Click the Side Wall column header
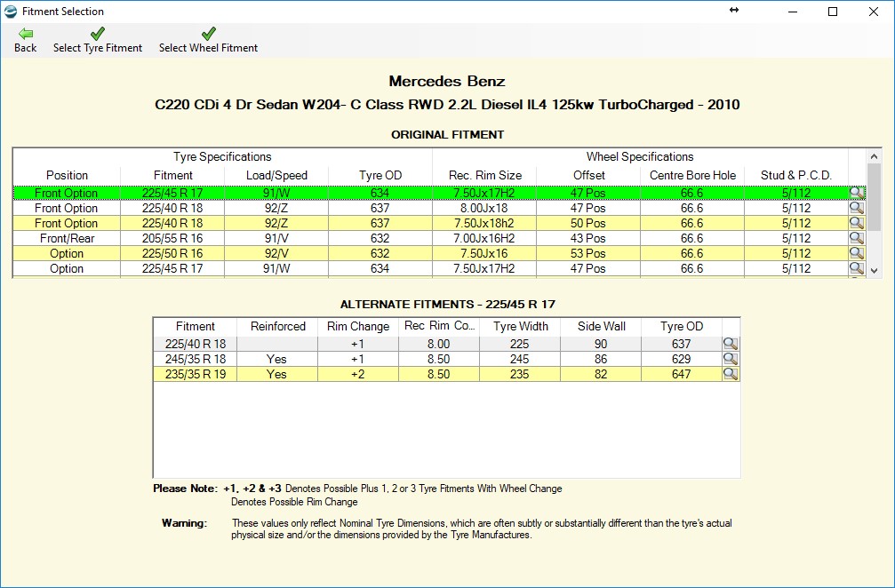895x588 pixels. tap(601, 326)
